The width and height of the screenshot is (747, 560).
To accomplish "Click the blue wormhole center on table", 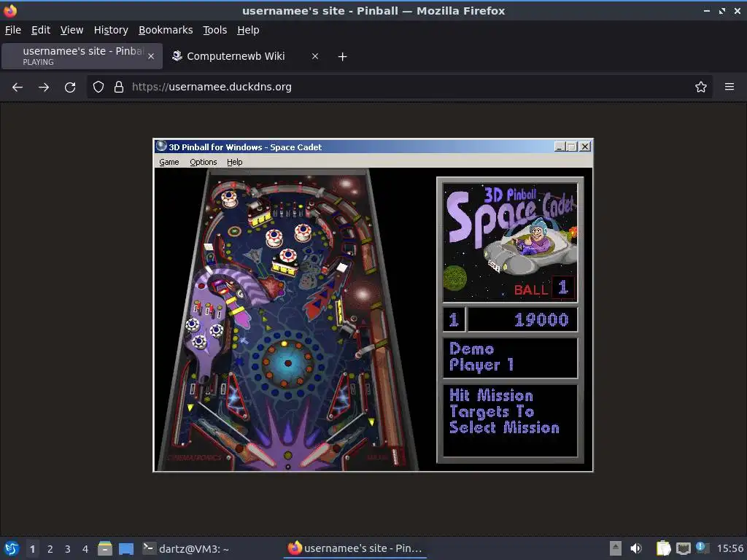I will pos(287,363).
